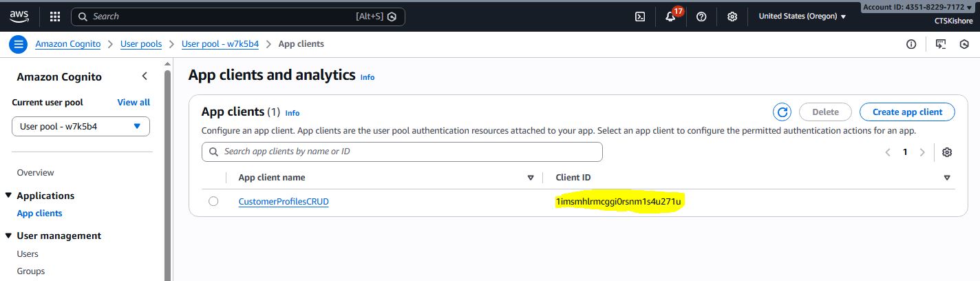This screenshot has width=980, height=281.
Task: Go to Users in the sidebar
Action: click(28, 253)
